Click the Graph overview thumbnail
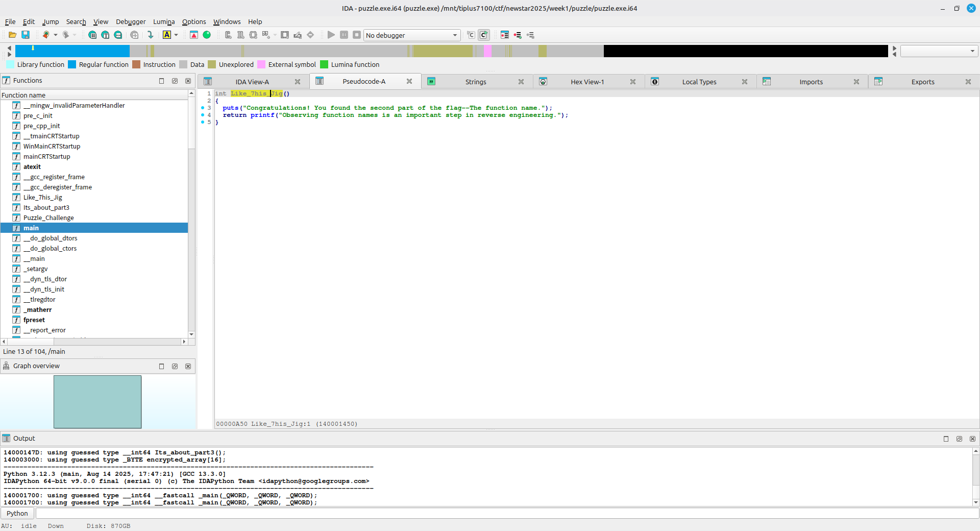 97,402
